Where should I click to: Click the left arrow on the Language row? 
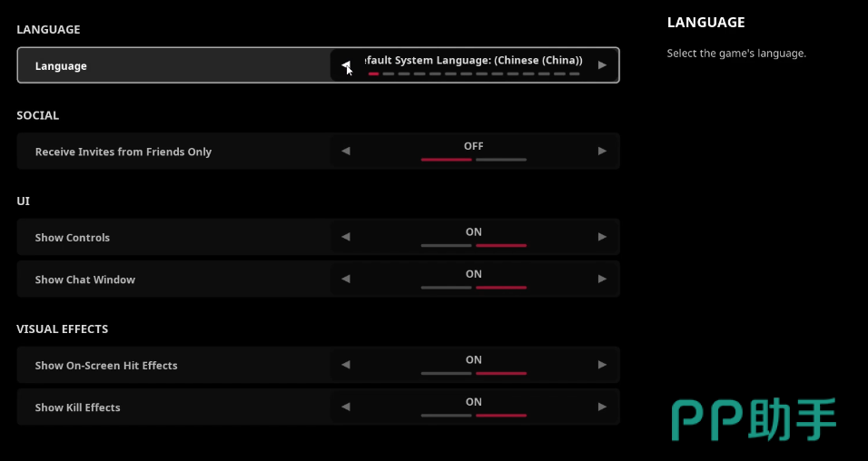(x=345, y=65)
